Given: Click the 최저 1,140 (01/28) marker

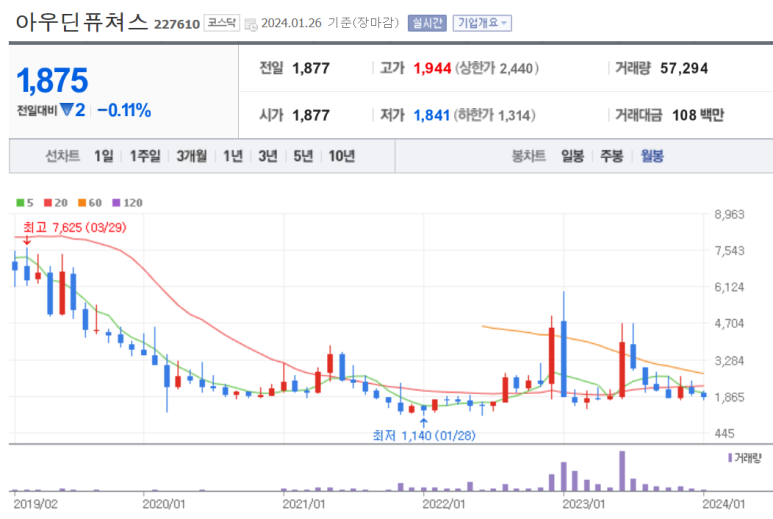Looking at the screenshot, I should (x=424, y=436).
